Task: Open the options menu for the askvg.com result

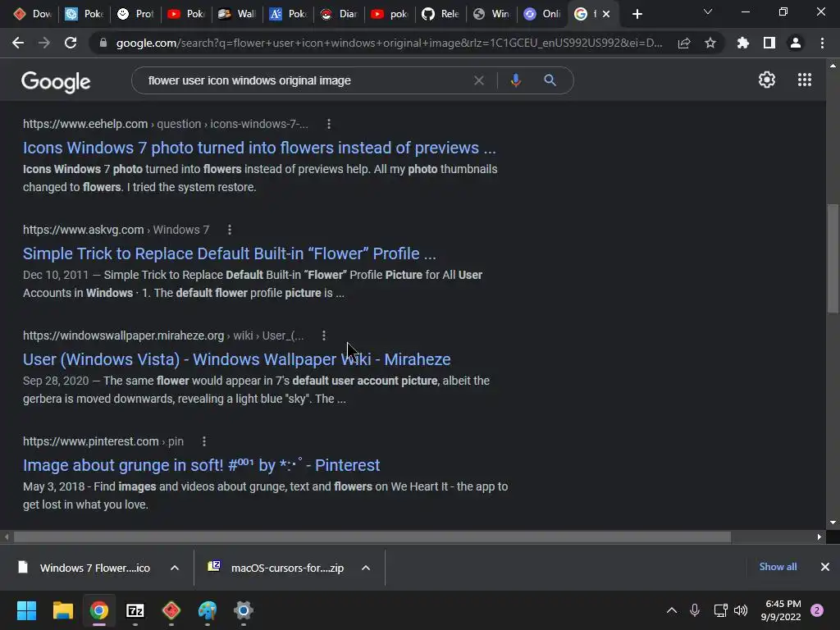Action: coord(230,230)
